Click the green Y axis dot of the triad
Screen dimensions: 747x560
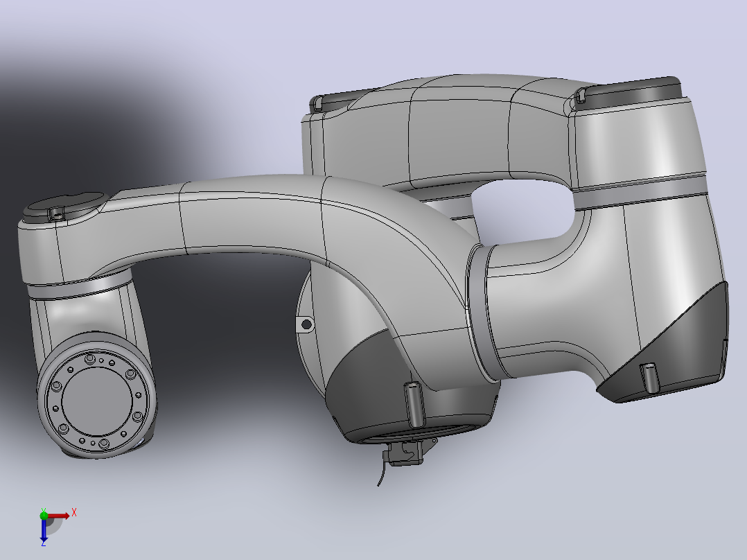tap(44, 515)
